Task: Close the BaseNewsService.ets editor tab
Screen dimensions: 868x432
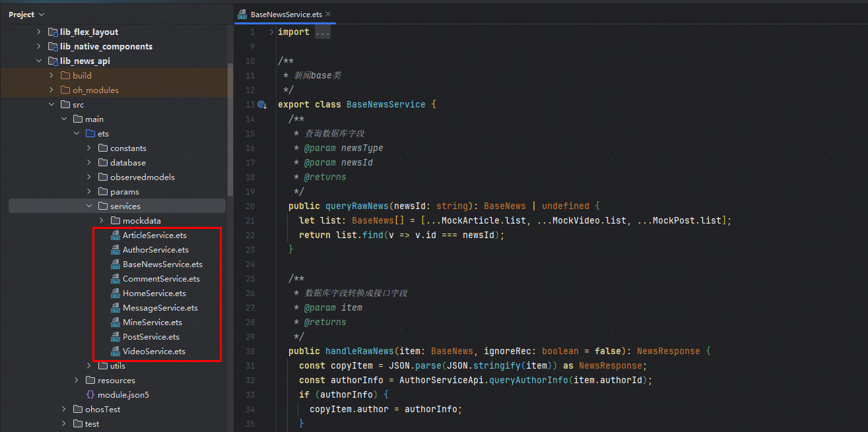Action: pyautogui.click(x=328, y=14)
